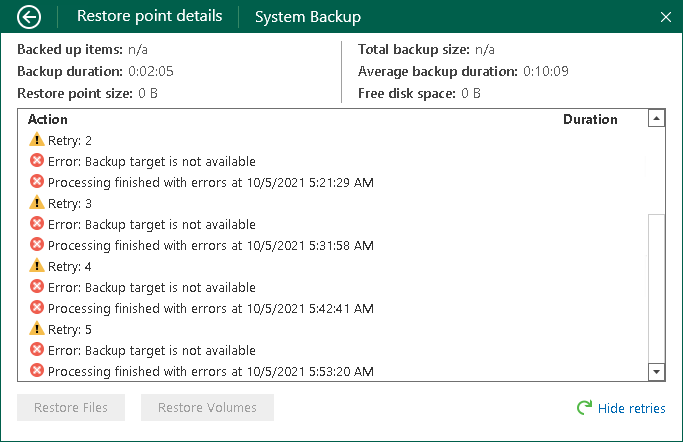Click error icon at 5:31:58 AM entry

tap(37, 245)
